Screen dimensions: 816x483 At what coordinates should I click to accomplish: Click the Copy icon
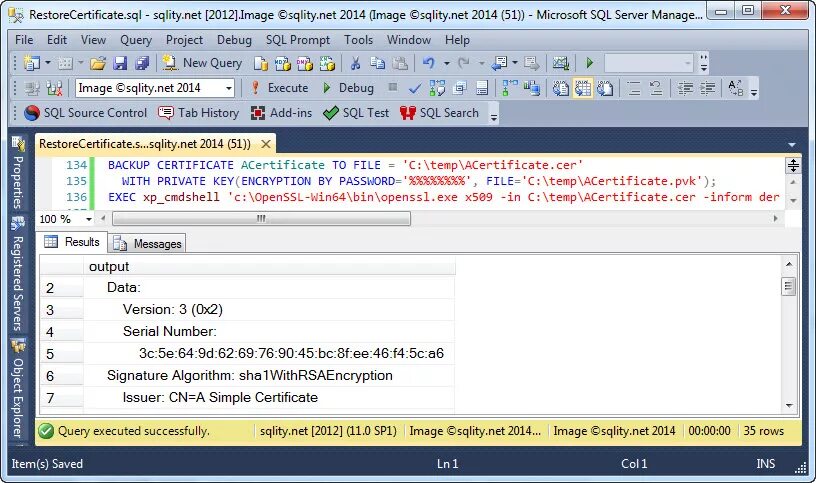click(x=377, y=63)
